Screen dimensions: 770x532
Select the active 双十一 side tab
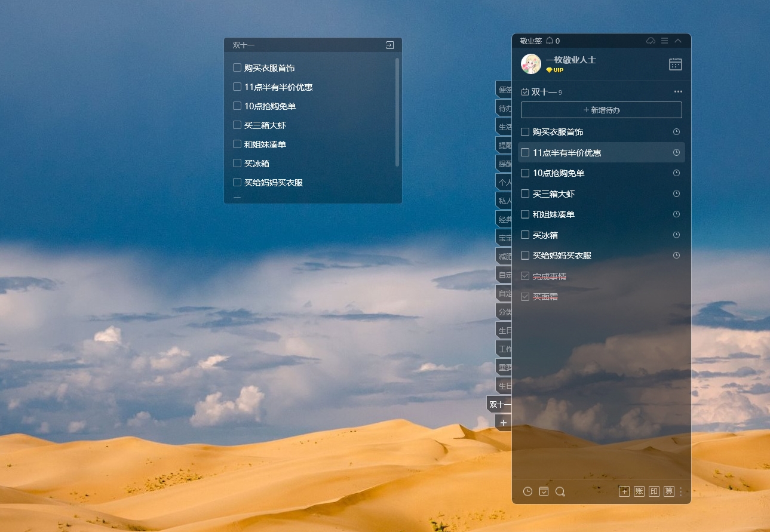click(x=499, y=405)
